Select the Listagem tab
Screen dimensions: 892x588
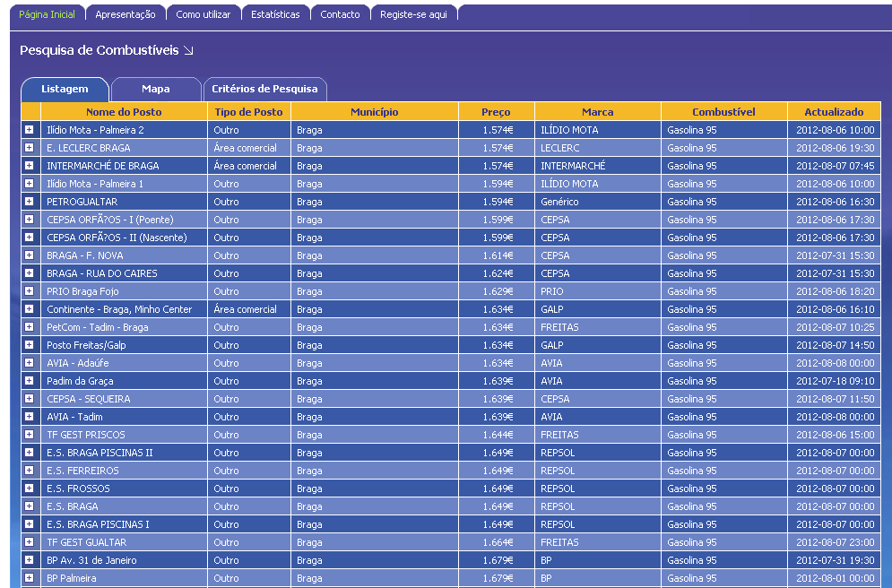tap(65, 90)
